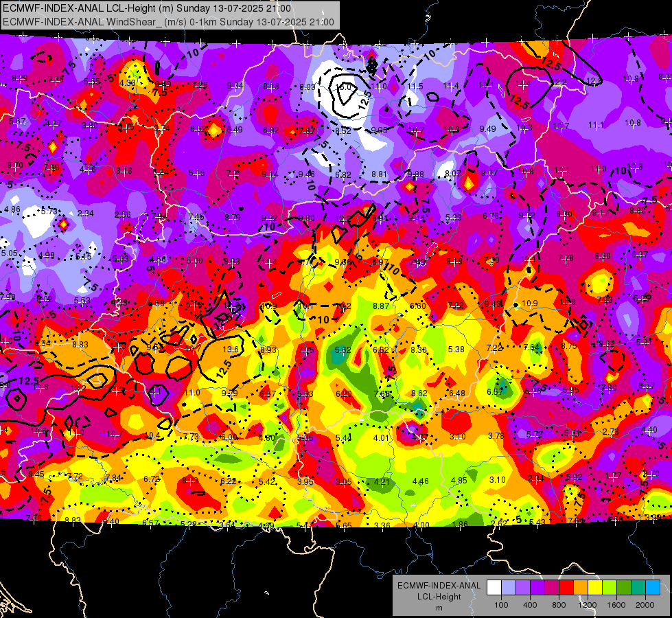Screen dimensions: 672x618
Task: Click grid value 5.38
Action: [456, 349]
